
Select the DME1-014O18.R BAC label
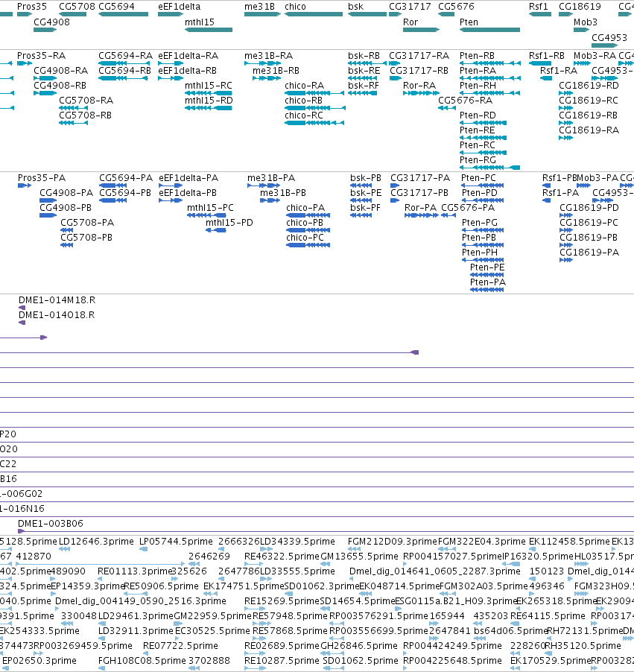tap(57, 315)
